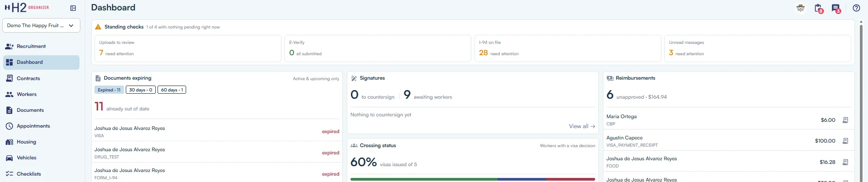Open receipt icon for Agustin Capece $100.00

pyautogui.click(x=845, y=141)
